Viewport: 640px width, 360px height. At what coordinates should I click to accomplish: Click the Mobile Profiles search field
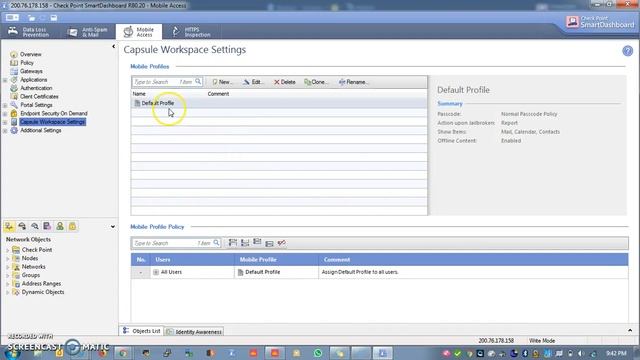coord(167,82)
